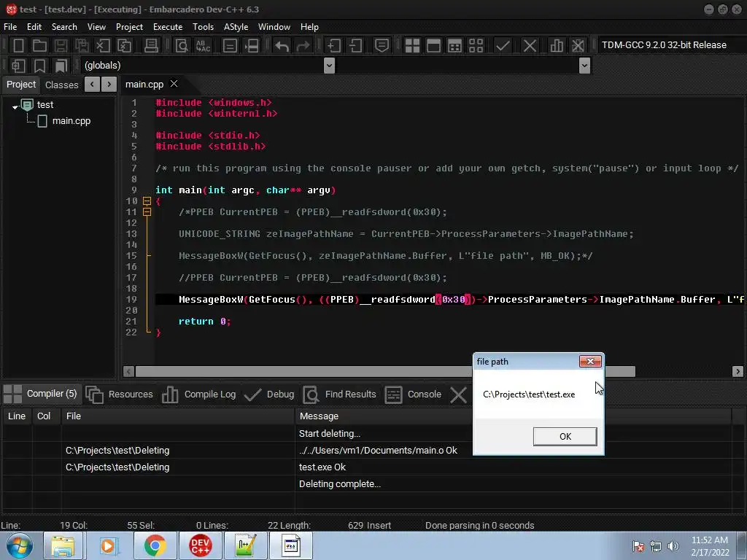747x560 pixels.
Task: Click the Toggle Comment speech icon
Action: tap(382, 46)
